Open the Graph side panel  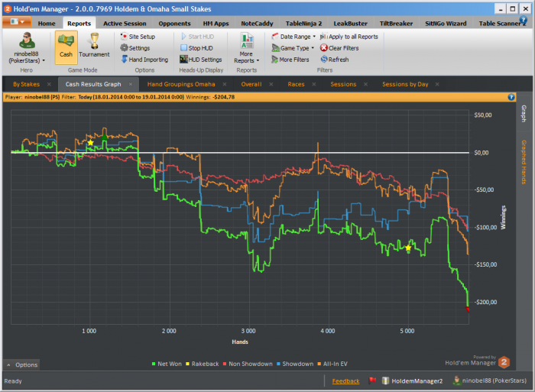tap(524, 113)
